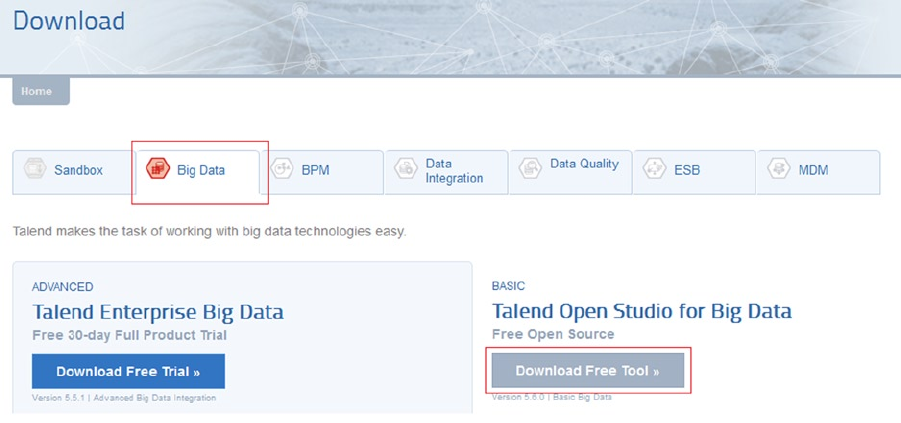Click the BPM hexagon icon
The width and height of the screenshot is (901, 423).
pyautogui.click(x=282, y=168)
